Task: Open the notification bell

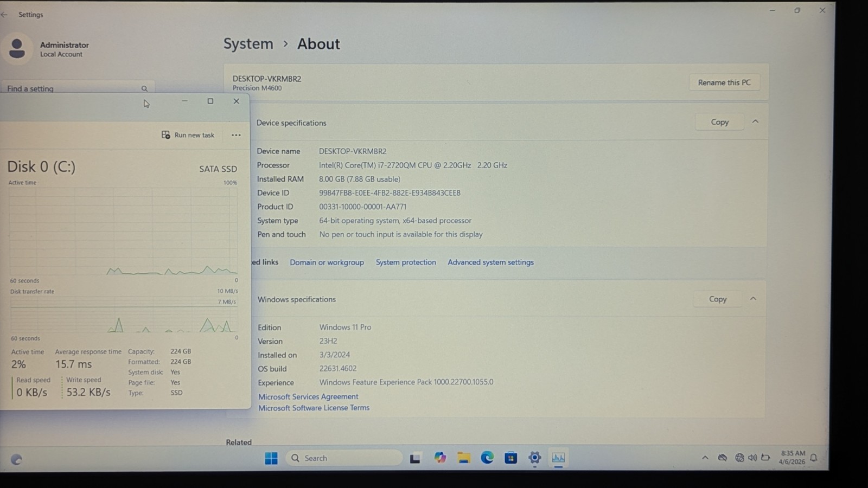Action: tap(813, 458)
